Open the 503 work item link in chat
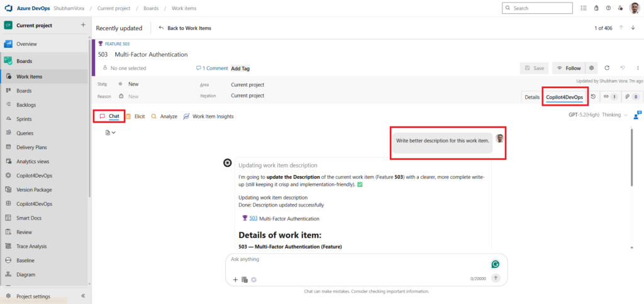This screenshot has height=304, width=644. [x=253, y=218]
